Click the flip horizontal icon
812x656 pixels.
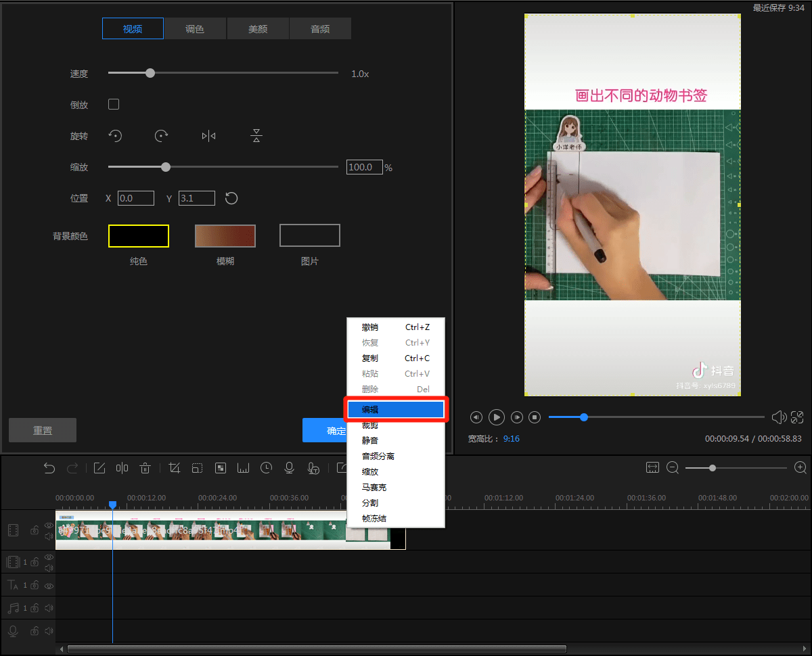[208, 136]
